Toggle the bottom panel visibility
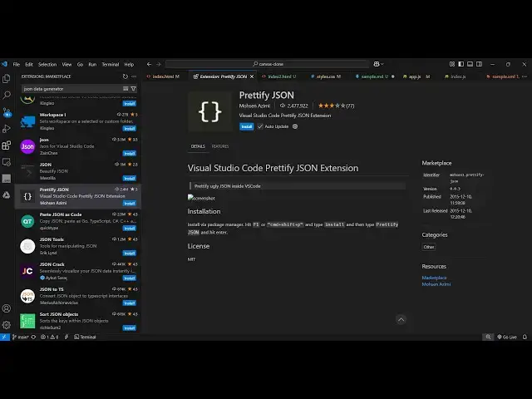The image size is (532, 399). click(470, 64)
